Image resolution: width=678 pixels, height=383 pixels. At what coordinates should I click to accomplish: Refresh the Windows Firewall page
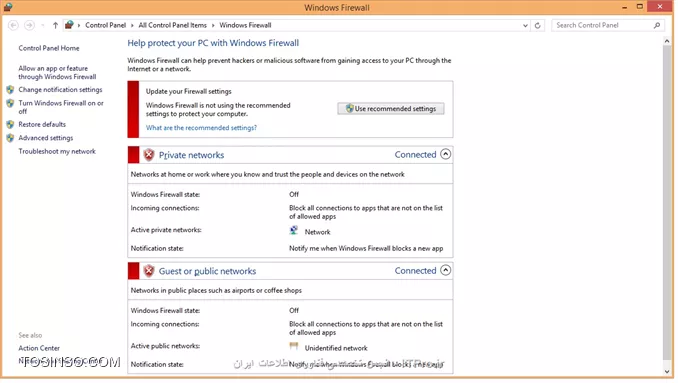[537, 26]
